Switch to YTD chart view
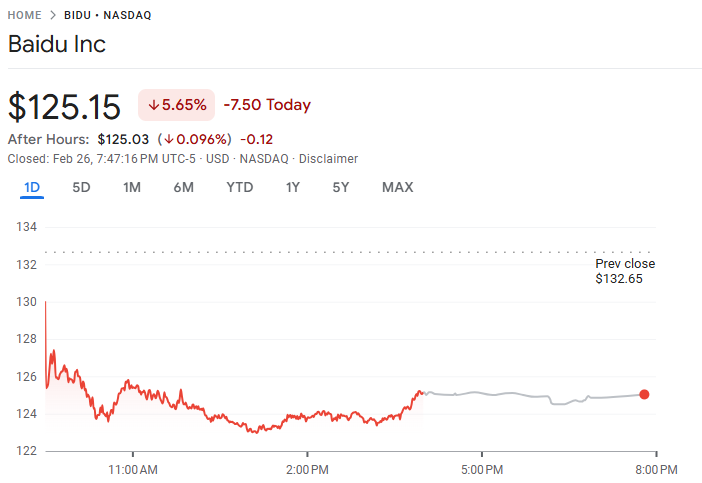The image size is (702, 483). (x=240, y=188)
